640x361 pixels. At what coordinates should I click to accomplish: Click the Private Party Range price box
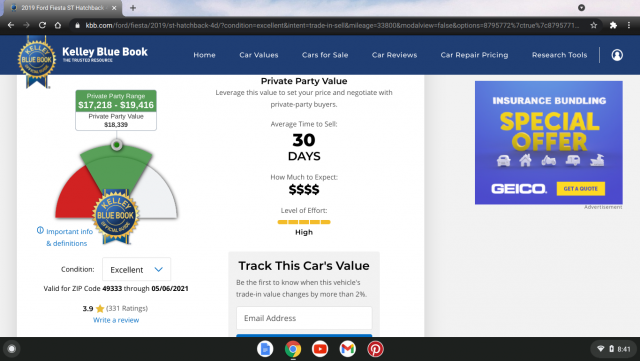pyautogui.click(x=116, y=100)
